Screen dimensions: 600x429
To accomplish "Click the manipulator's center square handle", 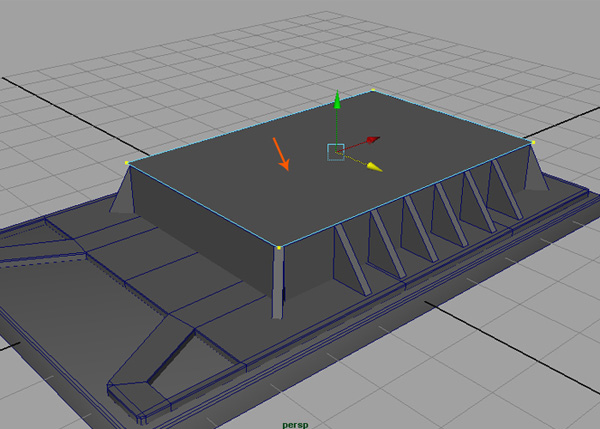I will click(336, 151).
